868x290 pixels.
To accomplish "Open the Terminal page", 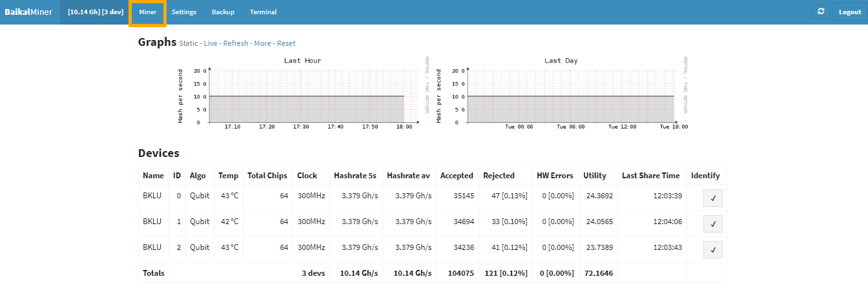I will click(x=263, y=12).
